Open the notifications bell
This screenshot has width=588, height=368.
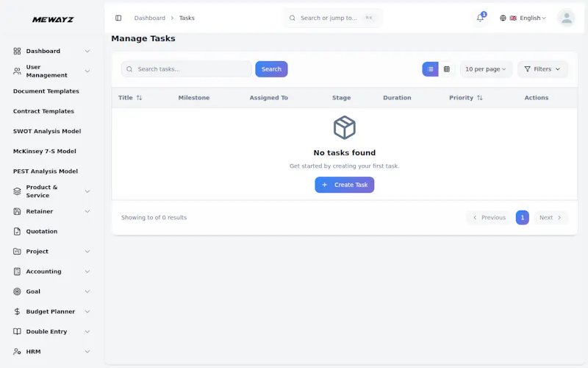coord(481,18)
